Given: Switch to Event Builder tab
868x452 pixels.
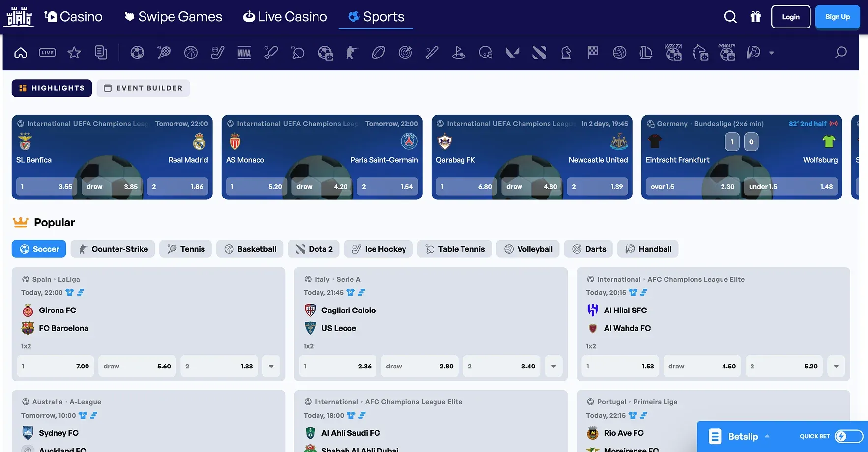Looking at the screenshot, I should [143, 88].
